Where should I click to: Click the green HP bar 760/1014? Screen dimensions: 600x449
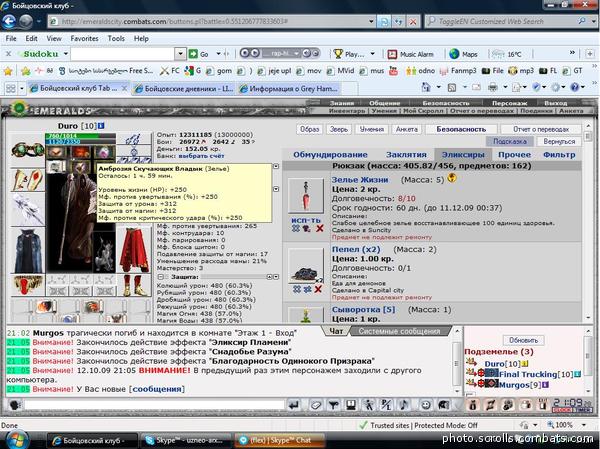click(x=80, y=136)
